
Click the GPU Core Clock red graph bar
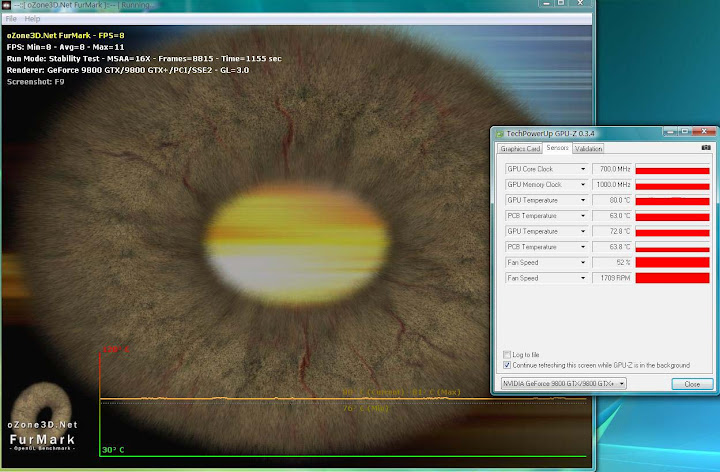(672, 170)
